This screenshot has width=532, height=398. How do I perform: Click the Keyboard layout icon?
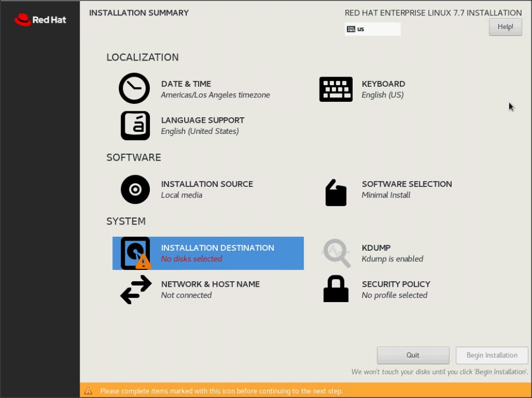(x=336, y=89)
